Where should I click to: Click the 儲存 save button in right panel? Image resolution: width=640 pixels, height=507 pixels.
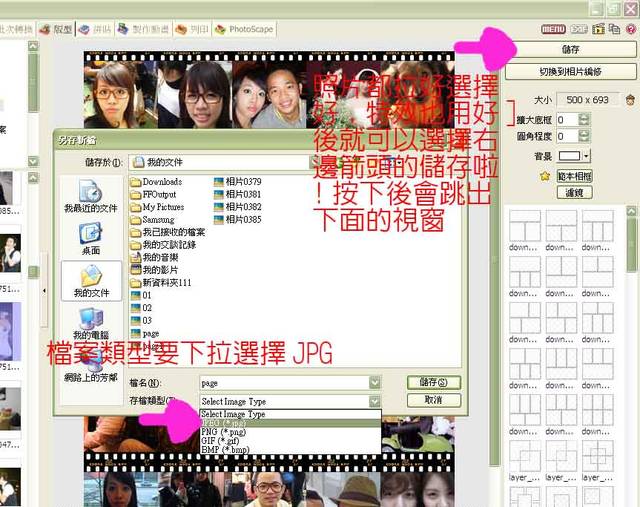[571, 49]
